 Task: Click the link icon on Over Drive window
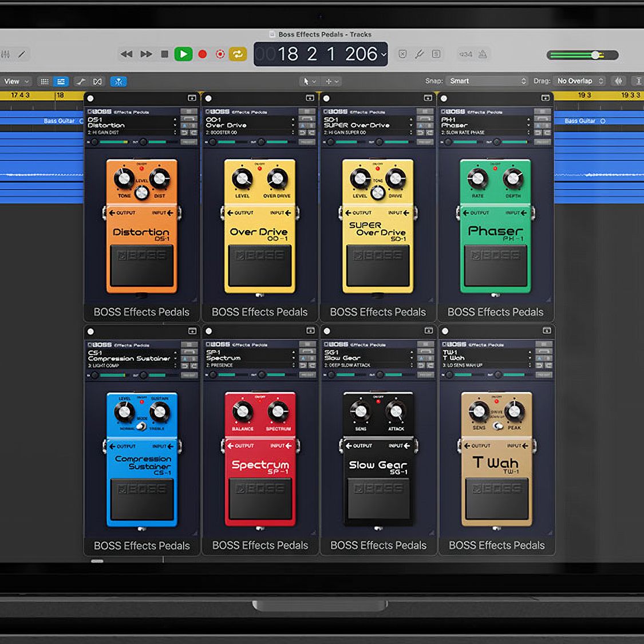pyautogui.click(x=310, y=98)
